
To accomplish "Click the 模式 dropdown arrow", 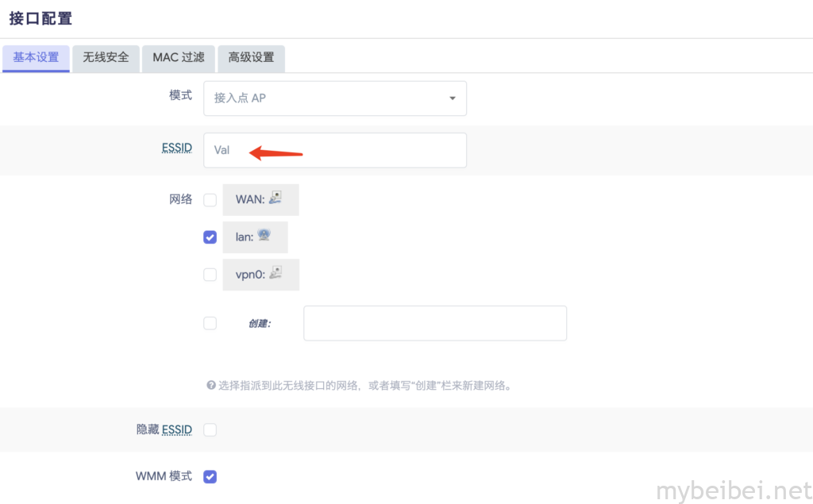I will click(453, 98).
